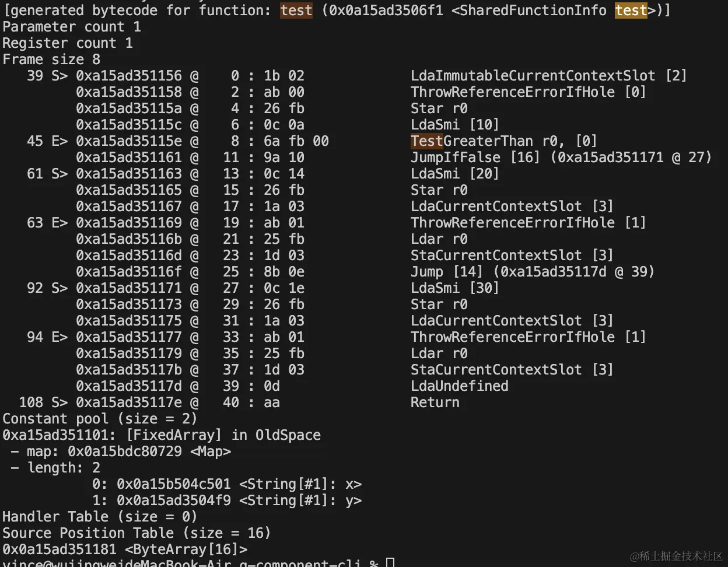Click the terminal cursor at the prompt
728x567 pixels.
tap(390, 562)
